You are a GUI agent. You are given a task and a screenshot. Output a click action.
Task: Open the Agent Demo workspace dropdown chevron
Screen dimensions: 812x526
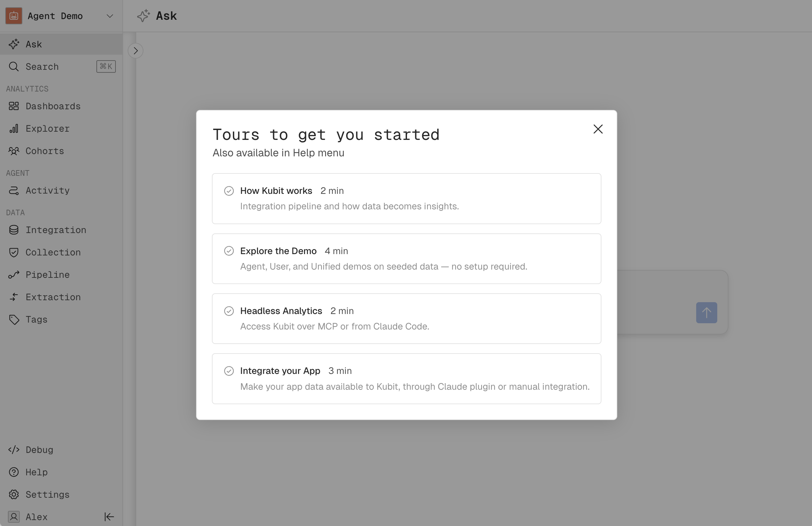coord(110,16)
